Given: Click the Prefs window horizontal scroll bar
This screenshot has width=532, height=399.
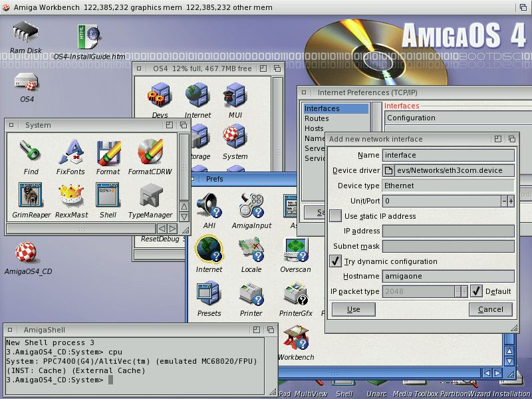Looking at the screenshot, I should 379,373.
